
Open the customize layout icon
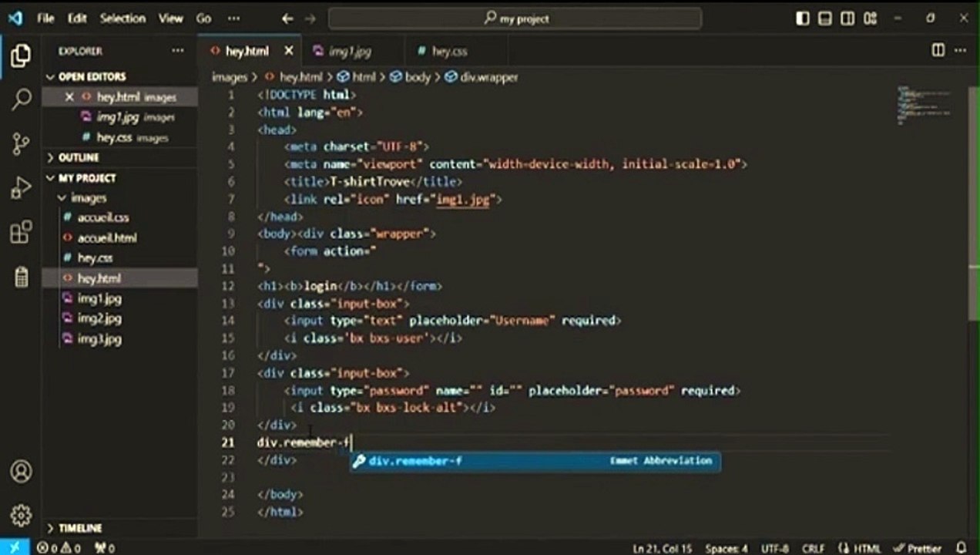[x=871, y=18]
